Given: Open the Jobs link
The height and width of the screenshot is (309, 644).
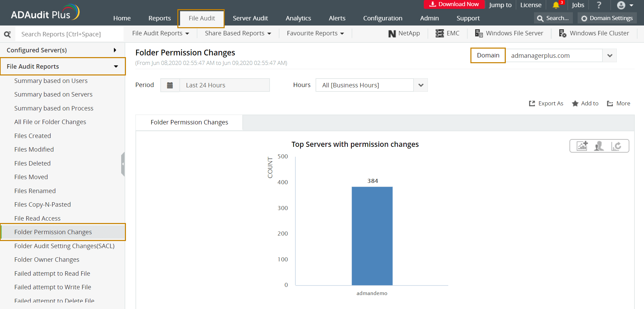Looking at the screenshot, I should click(x=578, y=5).
